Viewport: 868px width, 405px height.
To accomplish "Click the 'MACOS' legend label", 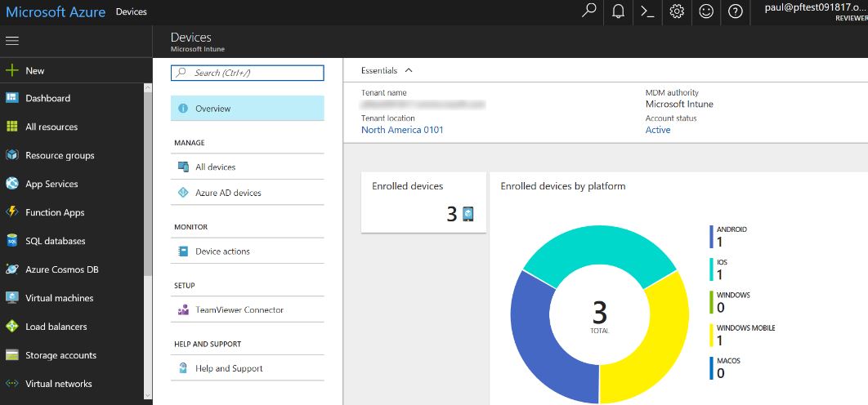I will click(728, 361).
